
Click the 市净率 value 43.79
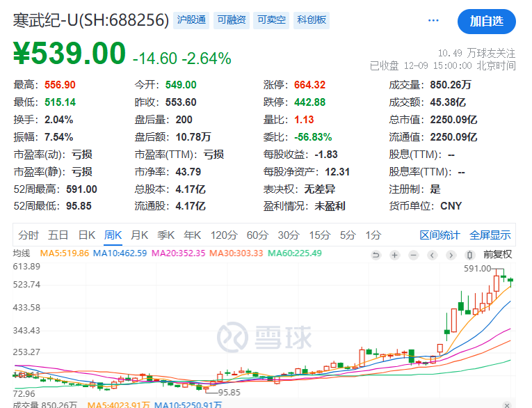(188, 172)
